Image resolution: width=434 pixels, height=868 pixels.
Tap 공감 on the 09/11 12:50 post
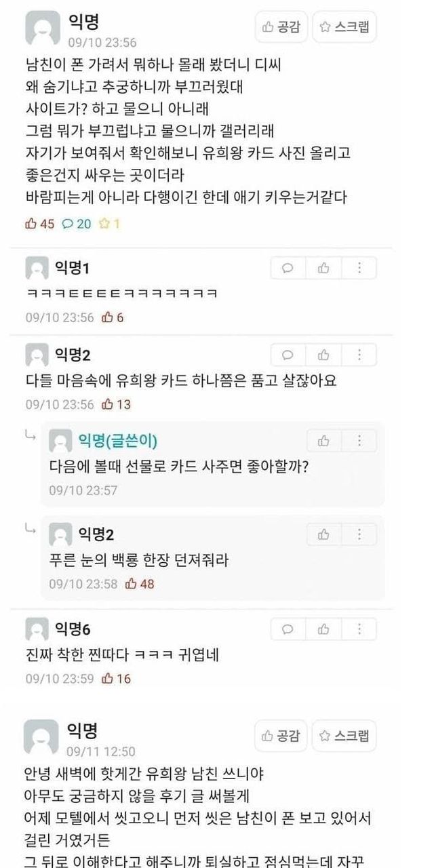coord(281,736)
